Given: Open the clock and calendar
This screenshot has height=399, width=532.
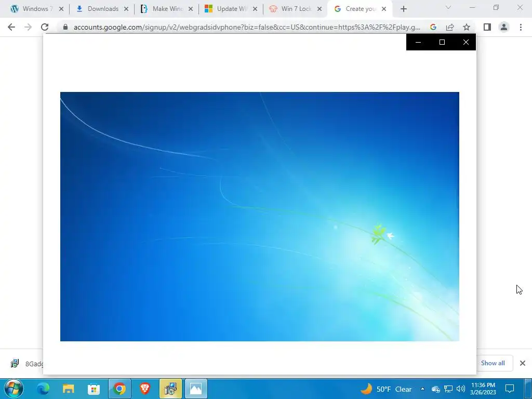Looking at the screenshot, I should [x=483, y=389].
